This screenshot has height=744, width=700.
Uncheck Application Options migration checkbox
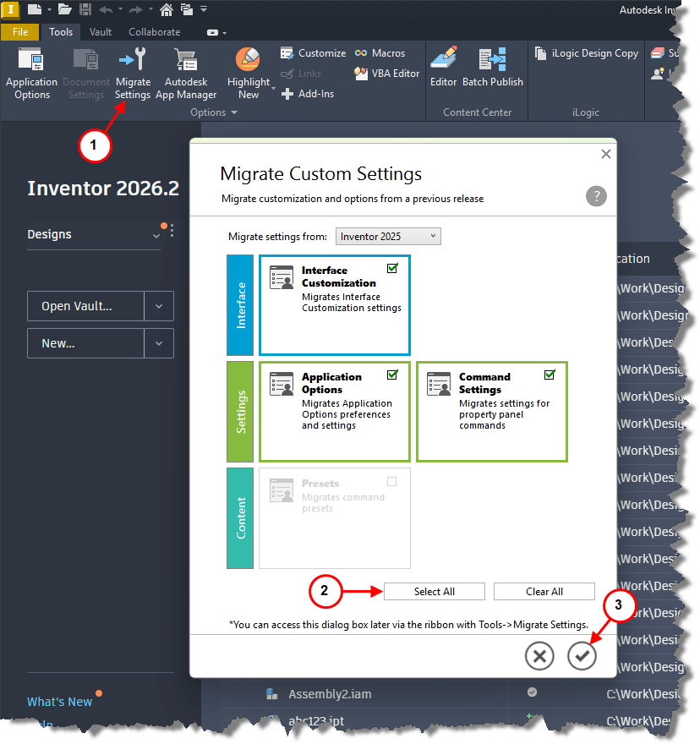(392, 375)
